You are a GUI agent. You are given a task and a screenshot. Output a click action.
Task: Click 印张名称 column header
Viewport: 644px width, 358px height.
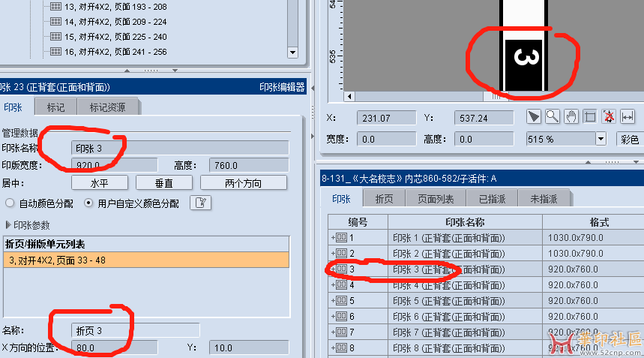click(465, 222)
